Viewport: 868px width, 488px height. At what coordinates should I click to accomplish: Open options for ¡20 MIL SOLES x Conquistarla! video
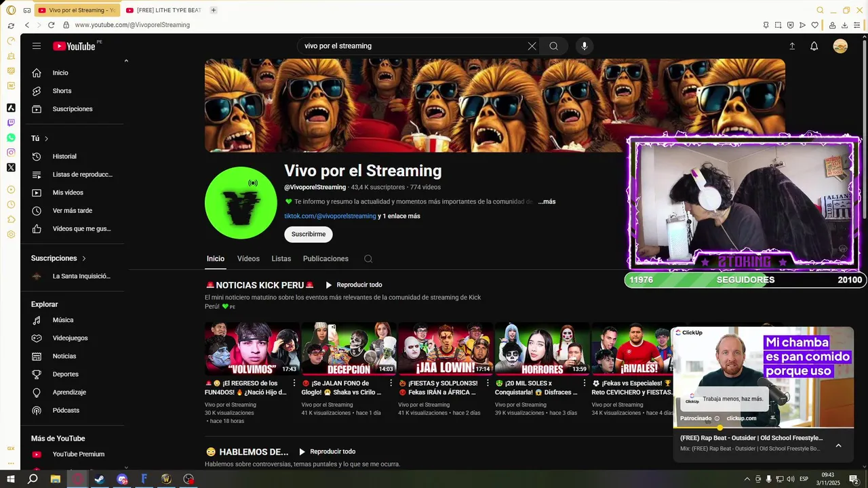(585, 383)
